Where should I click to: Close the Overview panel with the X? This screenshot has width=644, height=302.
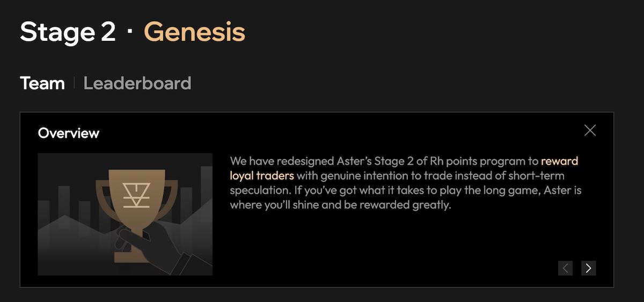(x=590, y=130)
